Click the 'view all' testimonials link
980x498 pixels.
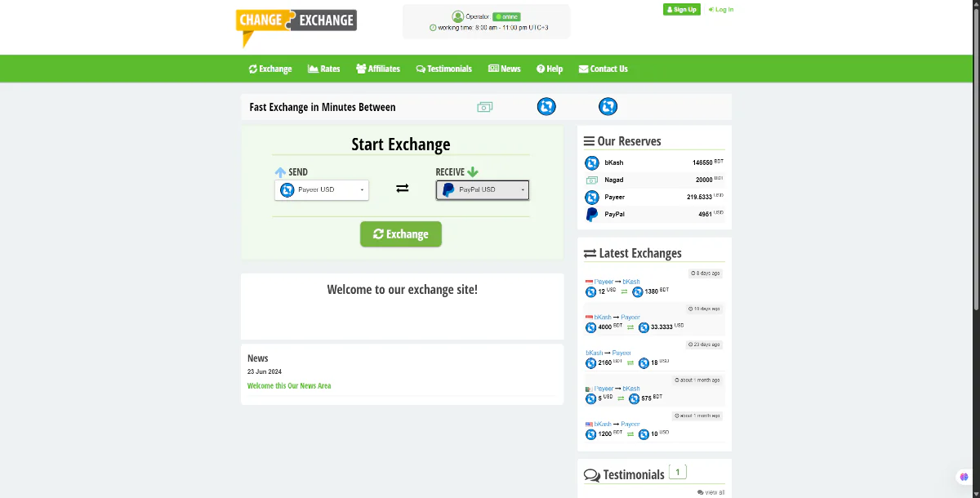(x=711, y=492)
